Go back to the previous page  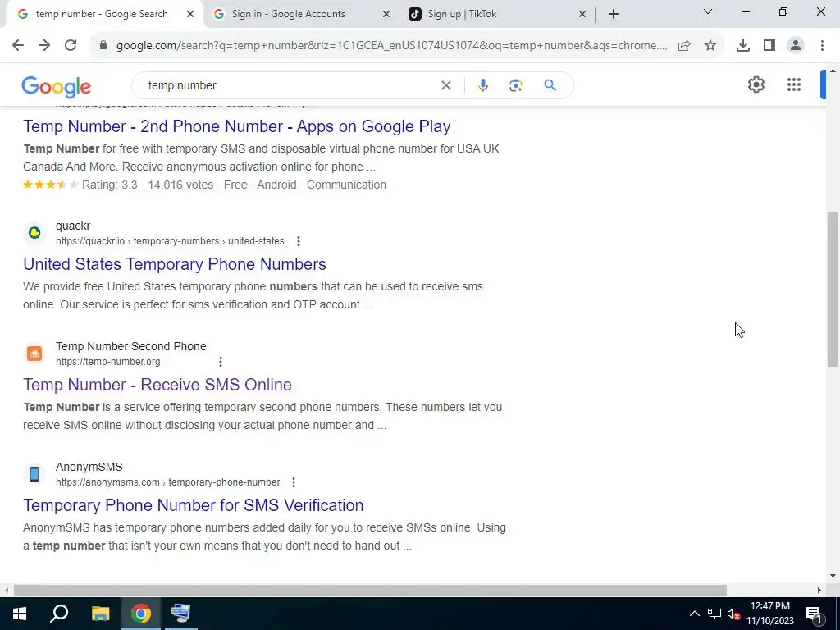pyautogui.click(x=18, y=46)
